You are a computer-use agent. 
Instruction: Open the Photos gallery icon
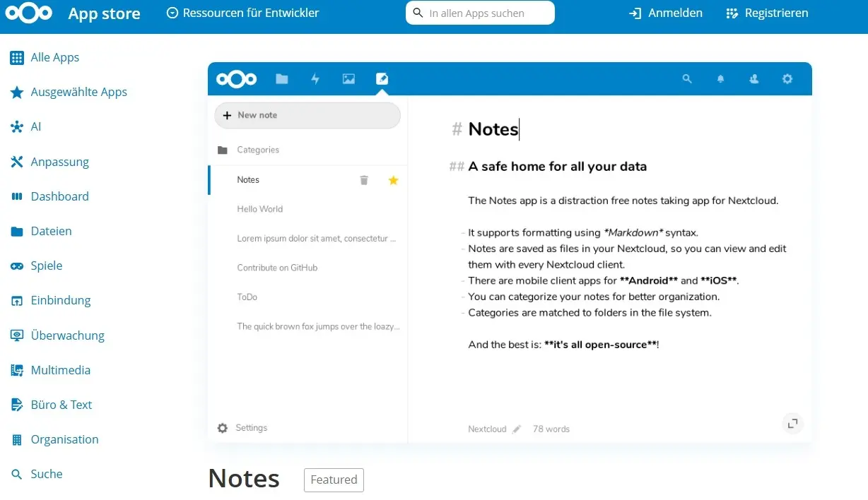pos(348,79)
